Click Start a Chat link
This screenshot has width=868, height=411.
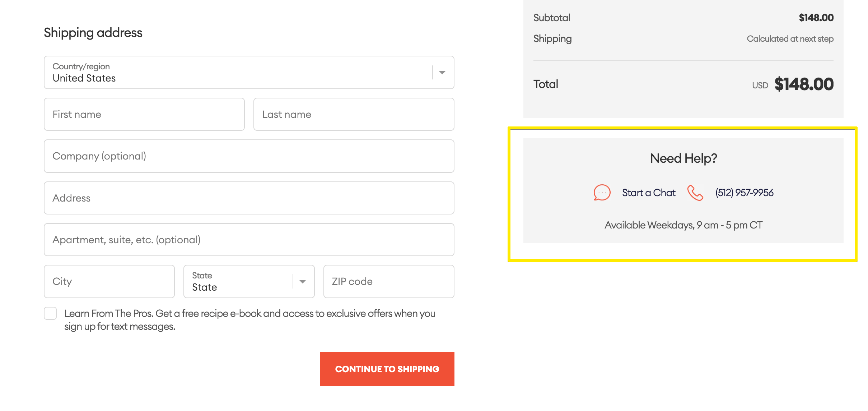[648, 193]
